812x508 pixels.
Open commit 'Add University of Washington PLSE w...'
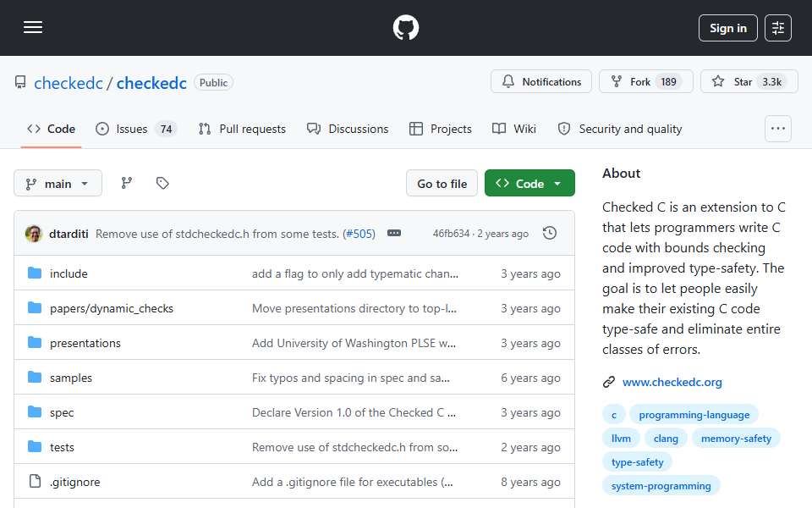354,343
